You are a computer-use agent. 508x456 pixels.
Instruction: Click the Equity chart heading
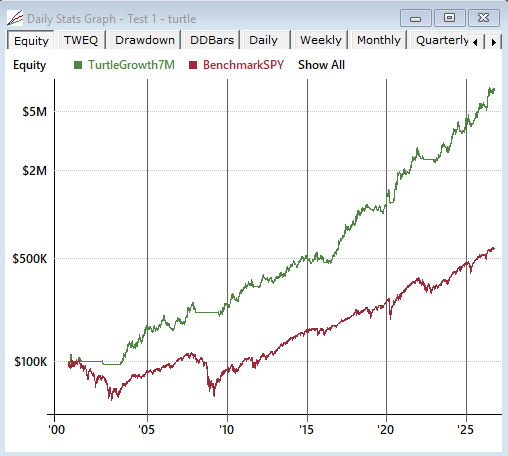point(29,65)
